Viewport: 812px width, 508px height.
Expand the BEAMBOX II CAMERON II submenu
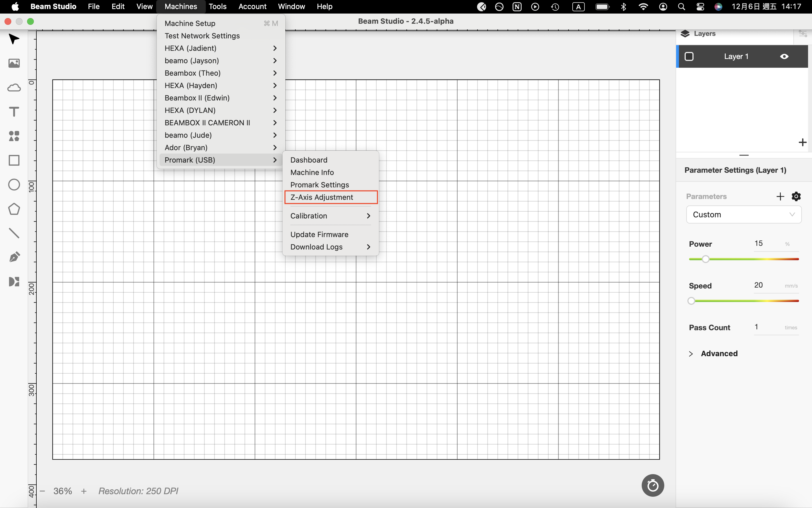221,123
